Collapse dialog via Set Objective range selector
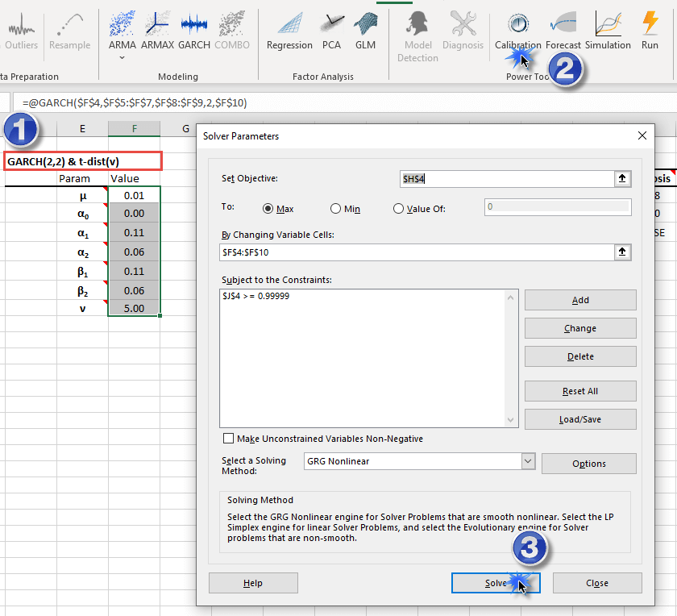This screenshot has height=616, width=677. coord(622,179)
